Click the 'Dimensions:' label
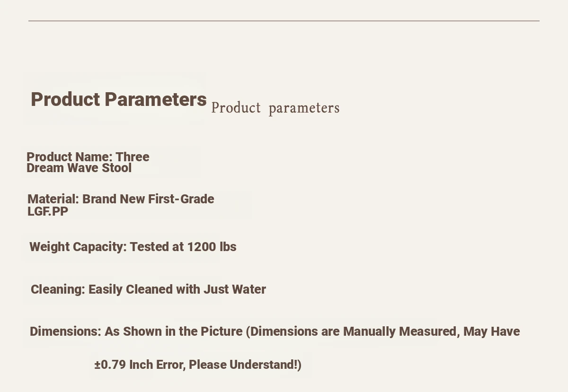 click(65, 331)
